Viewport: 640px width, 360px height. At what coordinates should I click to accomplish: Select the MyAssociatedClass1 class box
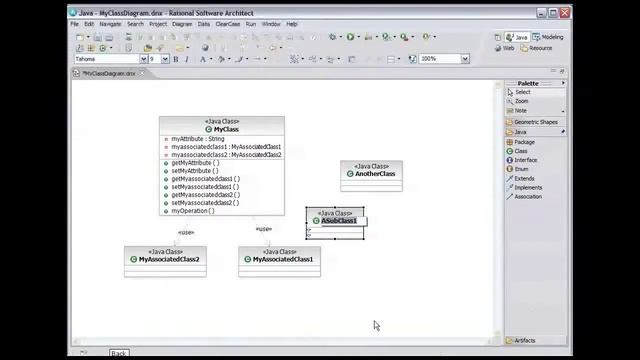point(280,262)
